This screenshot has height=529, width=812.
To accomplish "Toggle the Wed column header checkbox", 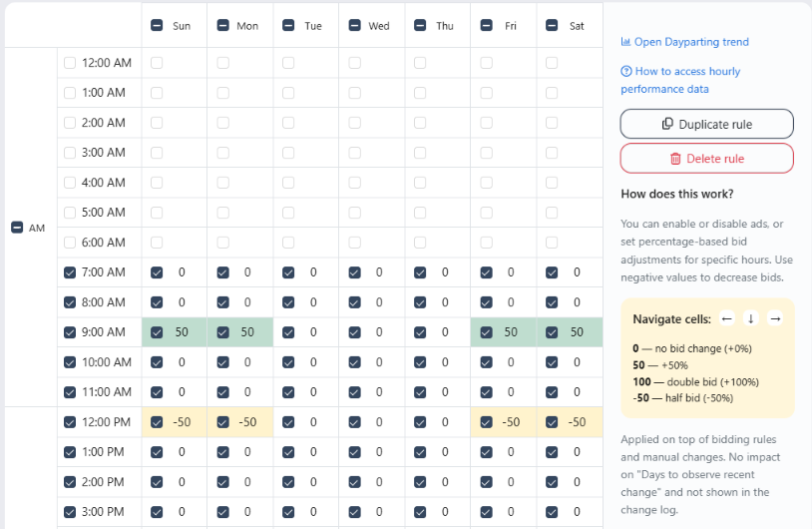I will [x=355, y=25].
